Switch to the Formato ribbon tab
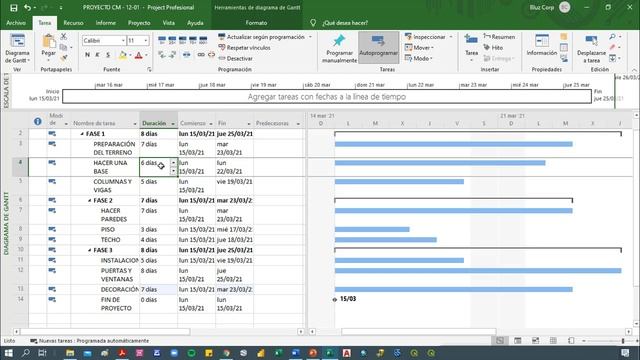Screen dimensions: 640x360 256,23
